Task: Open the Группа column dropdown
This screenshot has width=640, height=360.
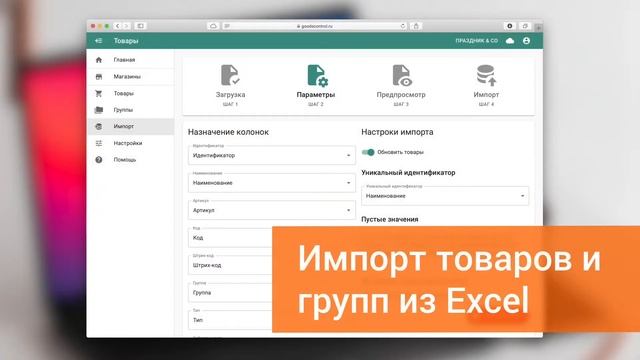Action: pos(230,293)
